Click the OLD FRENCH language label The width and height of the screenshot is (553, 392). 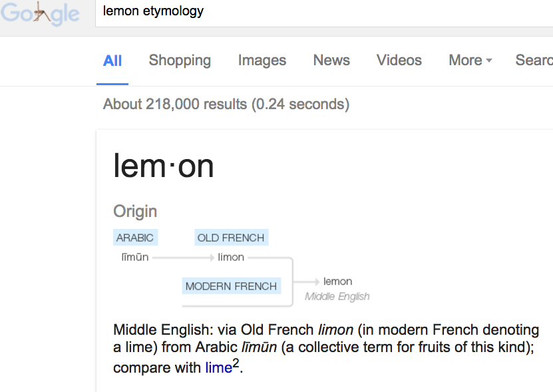pyautogui.click(x=231, y=238)
